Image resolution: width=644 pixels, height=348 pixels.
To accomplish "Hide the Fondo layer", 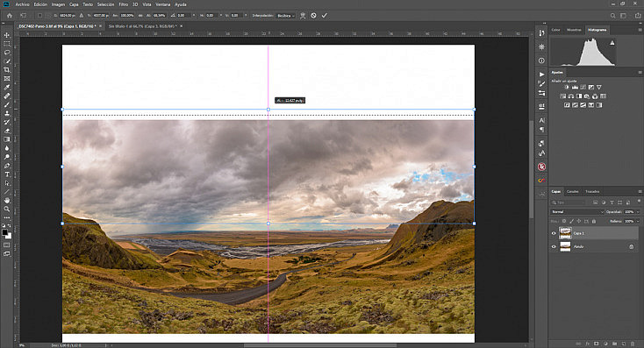I will [x=554, y=246].
